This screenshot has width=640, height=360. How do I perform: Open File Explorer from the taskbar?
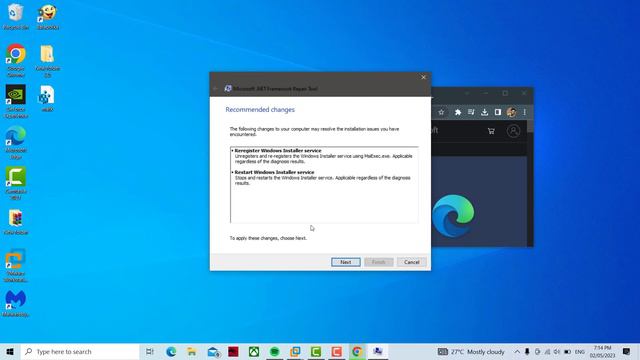point(192,351)
